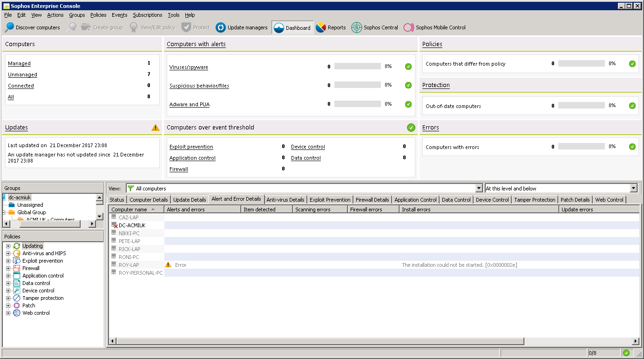
Task: Click the Managed computers link
Action: [19, 63]
